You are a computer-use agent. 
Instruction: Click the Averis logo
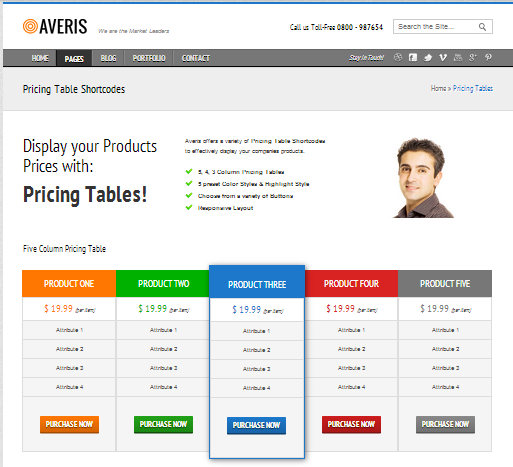(55, 26)
